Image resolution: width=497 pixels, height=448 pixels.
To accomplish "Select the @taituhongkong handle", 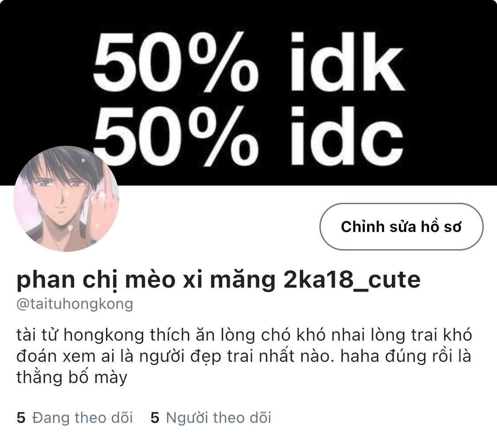I will pyautogui.click(x=75, y=304).
